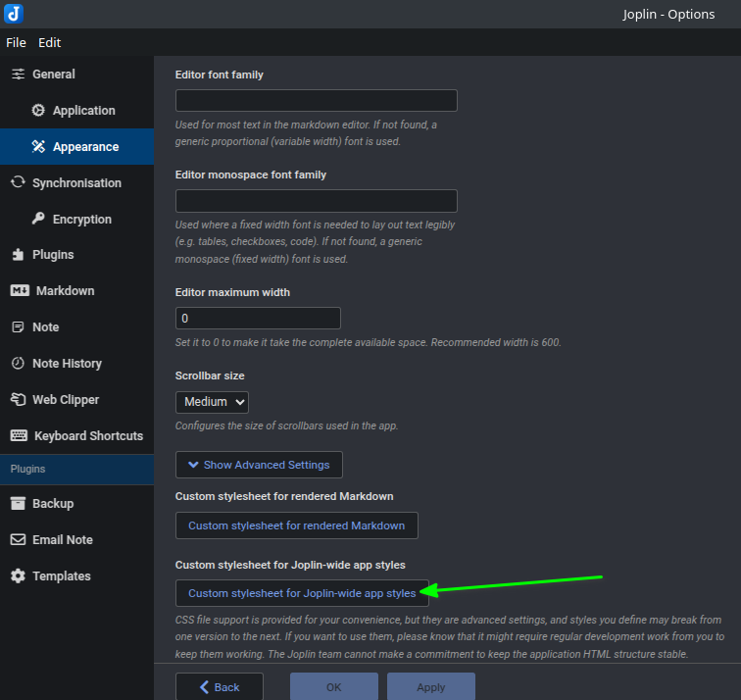Click the General sliders icon

pos(18,75)
